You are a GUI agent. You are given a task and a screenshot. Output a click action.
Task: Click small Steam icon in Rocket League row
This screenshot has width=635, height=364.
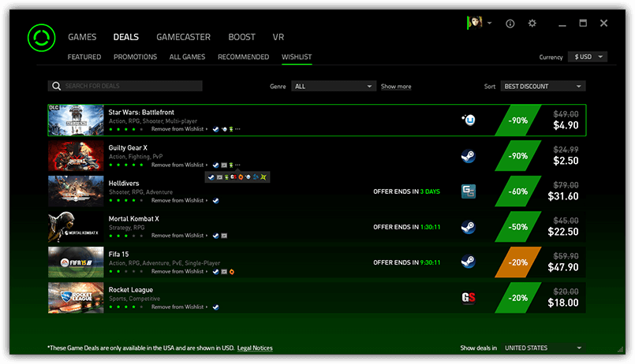216,307
